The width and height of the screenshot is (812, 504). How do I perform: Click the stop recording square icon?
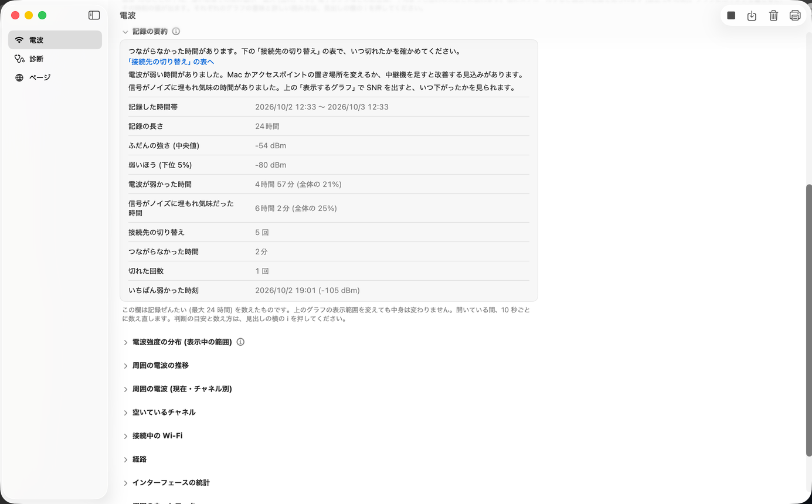pyautogui.click(x=731, y=16)
